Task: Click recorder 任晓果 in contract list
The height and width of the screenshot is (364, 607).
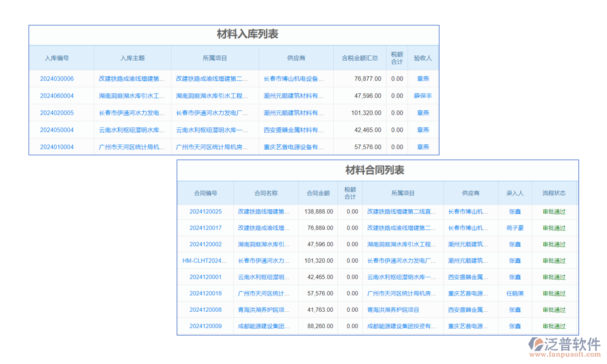Action: pyautogui.click(x=514, y=294)
